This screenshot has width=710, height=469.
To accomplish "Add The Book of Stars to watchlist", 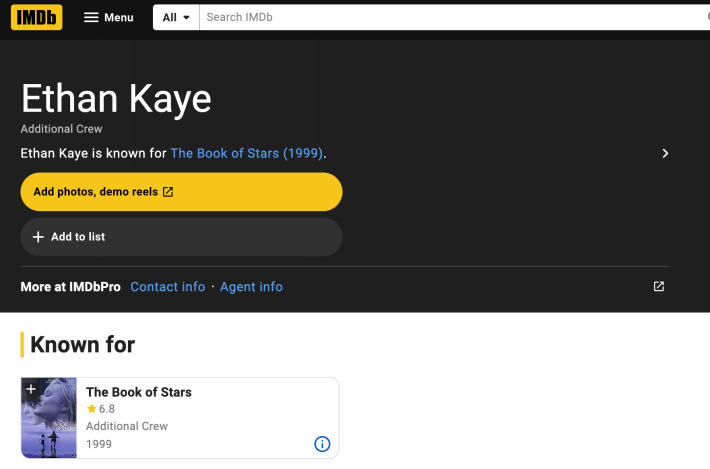I will click(31, 389).
